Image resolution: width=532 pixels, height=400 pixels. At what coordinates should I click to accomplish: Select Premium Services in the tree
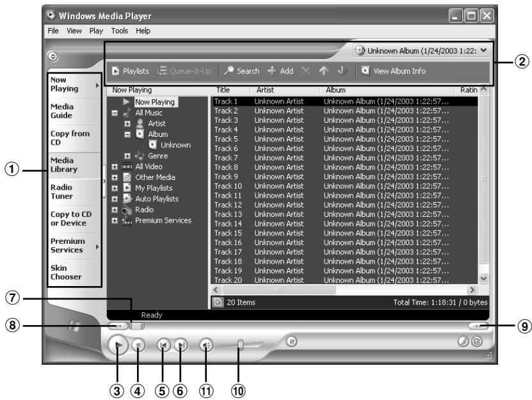point(163,221)
